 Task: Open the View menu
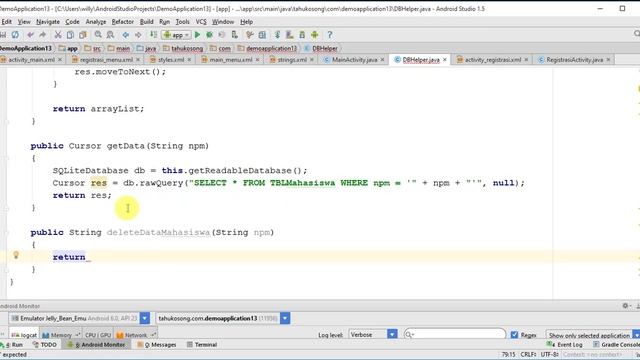[24, 22]
